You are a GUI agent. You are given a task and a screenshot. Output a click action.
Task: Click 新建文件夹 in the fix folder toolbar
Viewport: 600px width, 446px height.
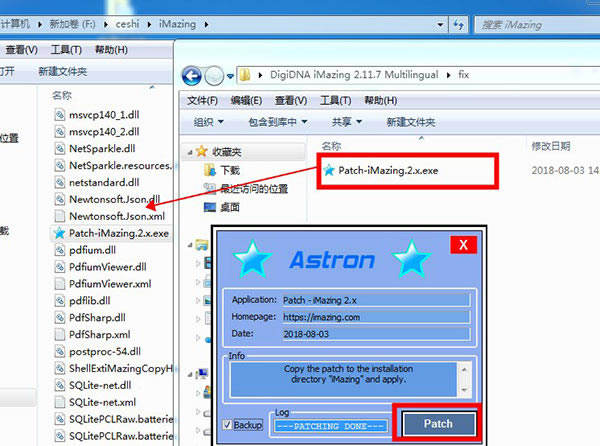(410, 122)
